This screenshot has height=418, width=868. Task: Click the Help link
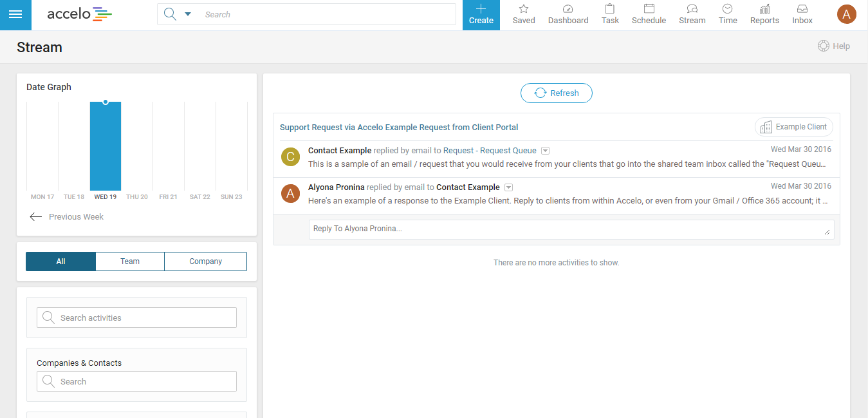834,46
